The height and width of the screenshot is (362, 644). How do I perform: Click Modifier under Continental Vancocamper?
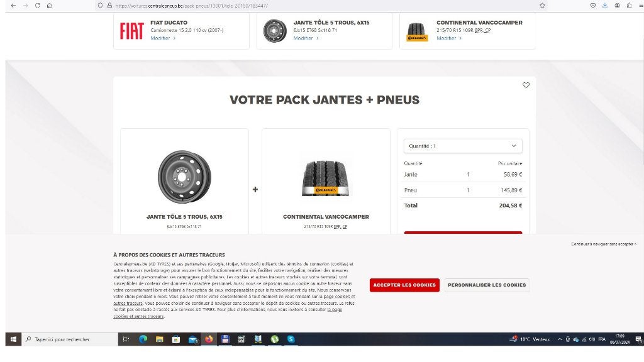(x=449, y=38)
